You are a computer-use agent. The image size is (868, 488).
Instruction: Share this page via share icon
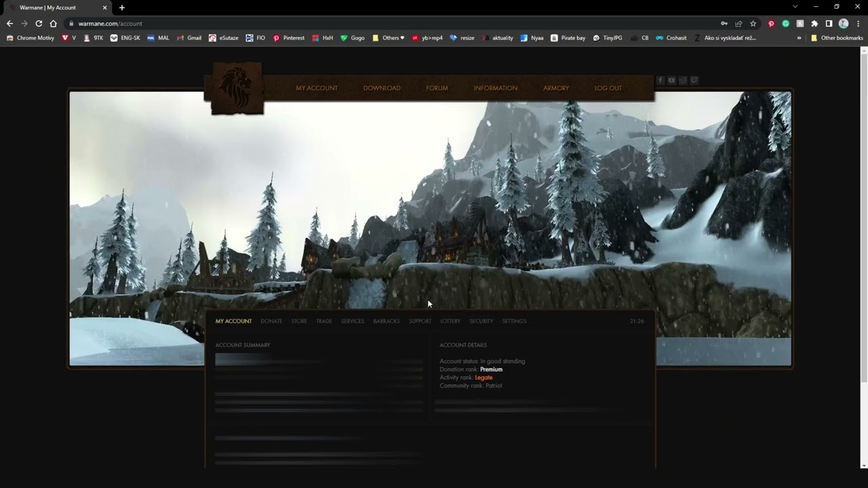(x=738, y=23)
